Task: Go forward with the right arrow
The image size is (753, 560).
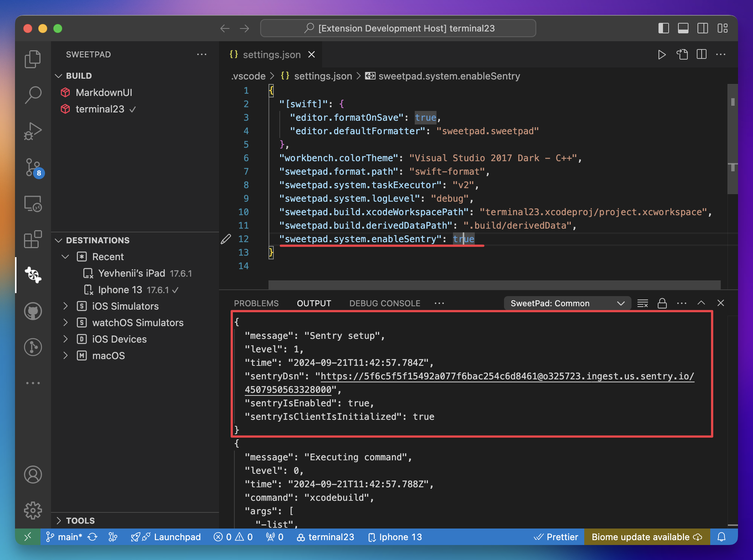Action: click(x=244, y=28)
